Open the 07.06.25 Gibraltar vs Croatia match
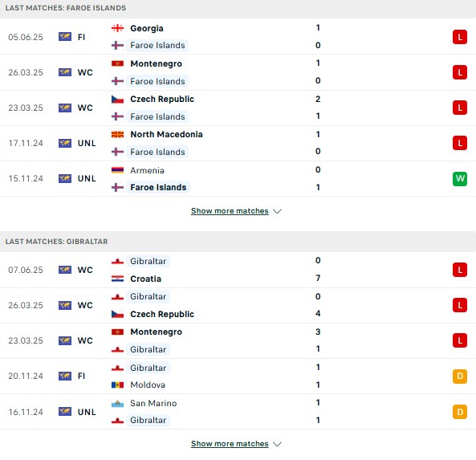Viewport: 476px width, 460px height. pos(238,270)
